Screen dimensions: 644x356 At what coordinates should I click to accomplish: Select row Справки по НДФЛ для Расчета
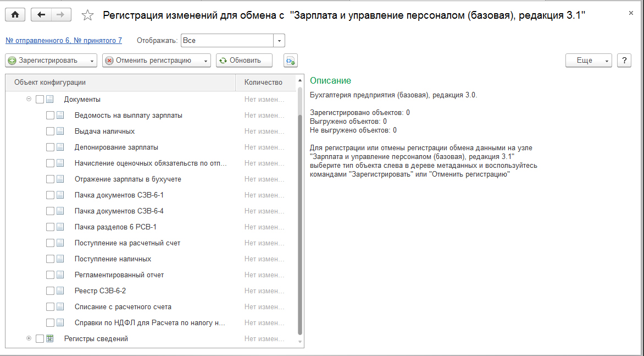tap(151, 322)
